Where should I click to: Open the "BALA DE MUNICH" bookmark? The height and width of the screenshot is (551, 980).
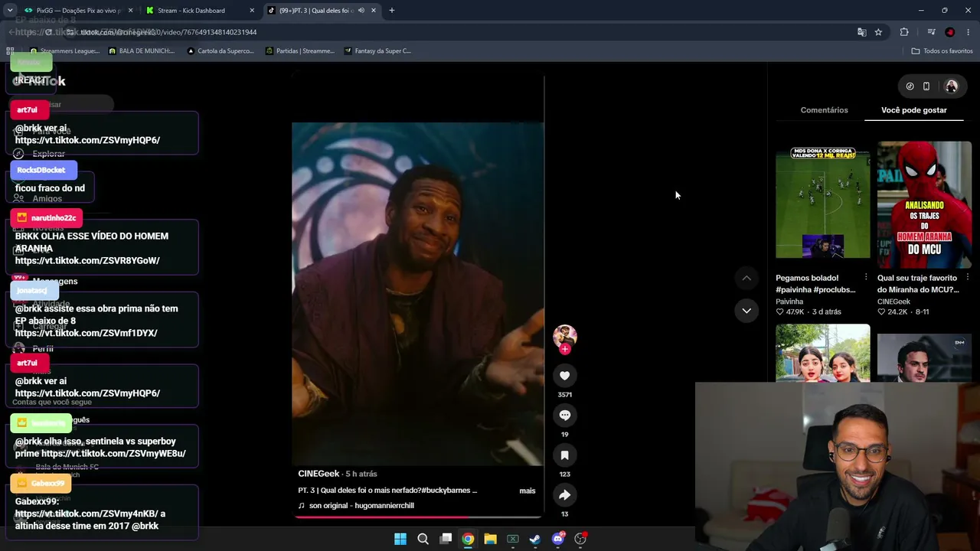click(142, 51)
